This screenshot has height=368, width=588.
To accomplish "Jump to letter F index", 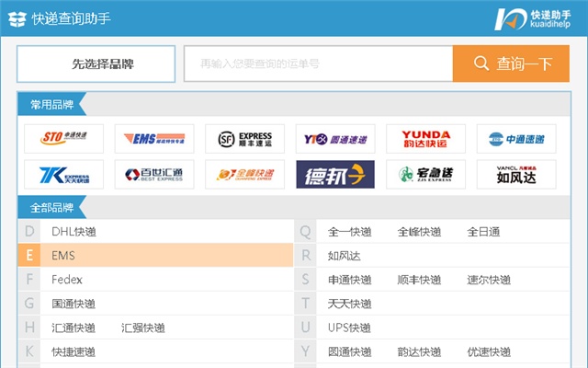I will tap(29, 280).
